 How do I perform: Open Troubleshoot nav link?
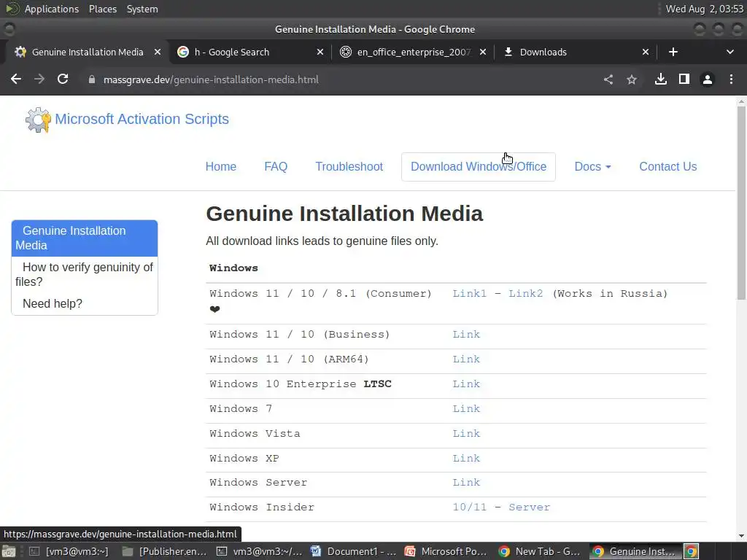point(349,167)
